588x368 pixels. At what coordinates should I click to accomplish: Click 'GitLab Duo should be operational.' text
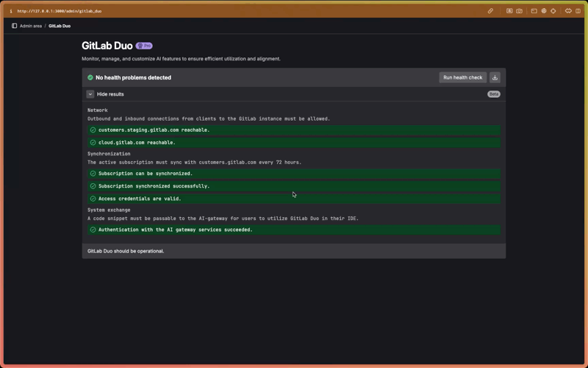point(126,251)
